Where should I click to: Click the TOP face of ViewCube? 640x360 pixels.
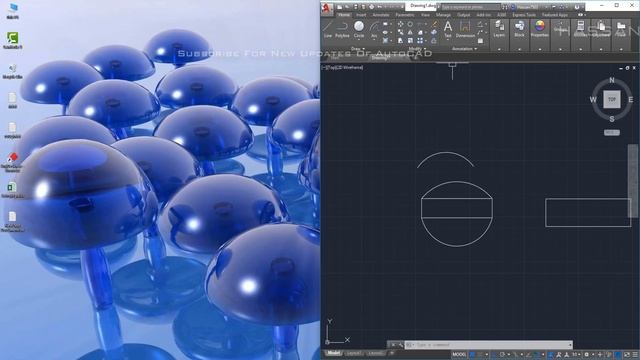pyautogui.click(x=612, y=100)
